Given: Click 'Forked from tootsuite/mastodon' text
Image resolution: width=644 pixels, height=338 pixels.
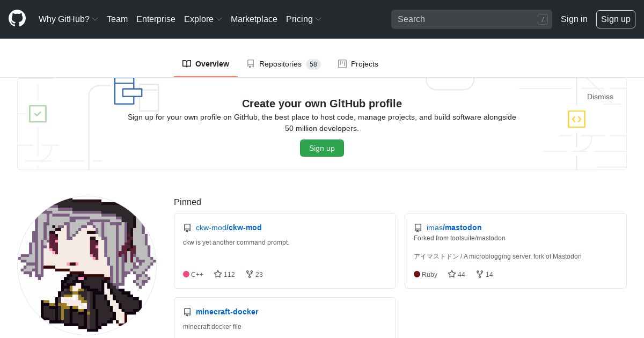Looking at the screenshot, I should (x=459, y=238).
